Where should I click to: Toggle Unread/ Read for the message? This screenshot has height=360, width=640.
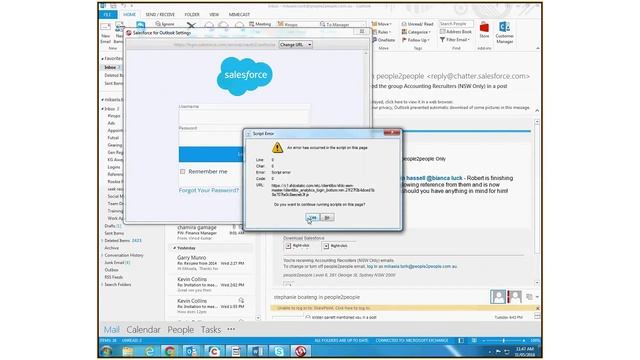(x=417, y=24)
